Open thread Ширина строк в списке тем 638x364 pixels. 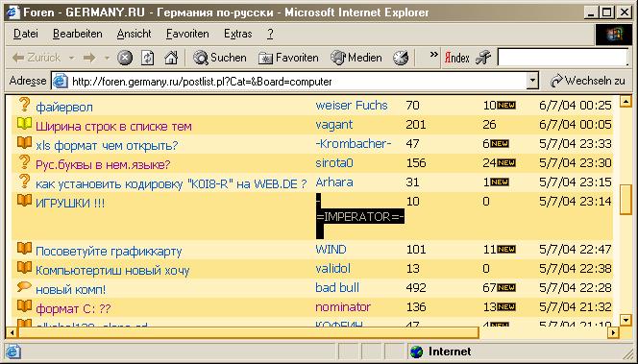pos(113,127)
